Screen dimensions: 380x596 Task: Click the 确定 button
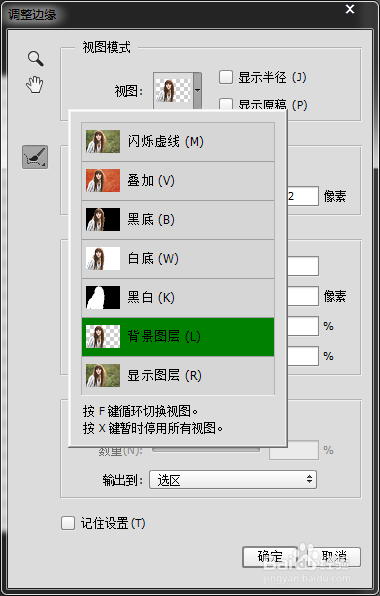270,557
